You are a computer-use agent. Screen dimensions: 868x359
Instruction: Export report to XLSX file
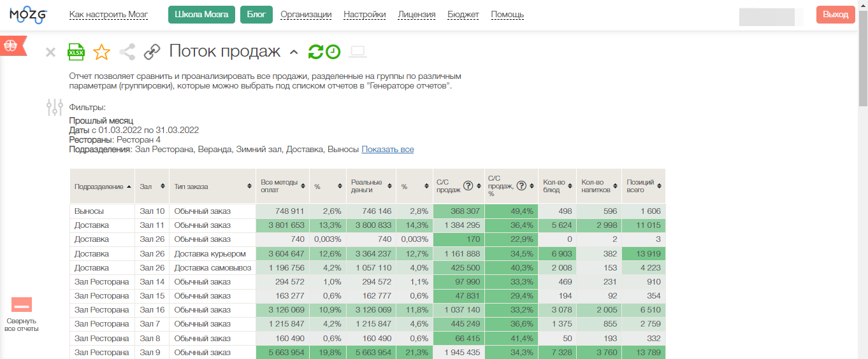[x=76, y=52]
